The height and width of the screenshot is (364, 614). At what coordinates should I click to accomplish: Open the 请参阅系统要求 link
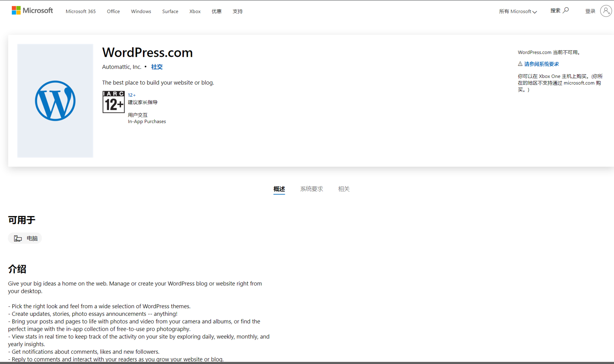point(542,64)
